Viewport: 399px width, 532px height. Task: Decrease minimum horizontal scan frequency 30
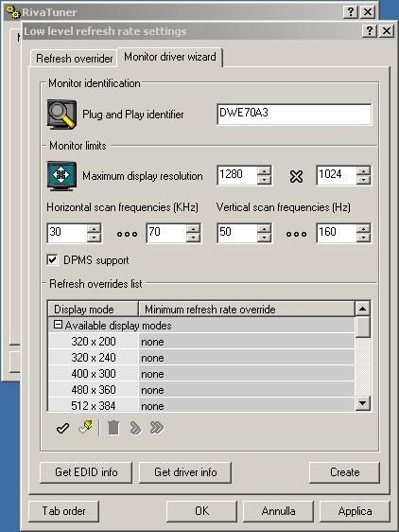[x=94, y=238]
